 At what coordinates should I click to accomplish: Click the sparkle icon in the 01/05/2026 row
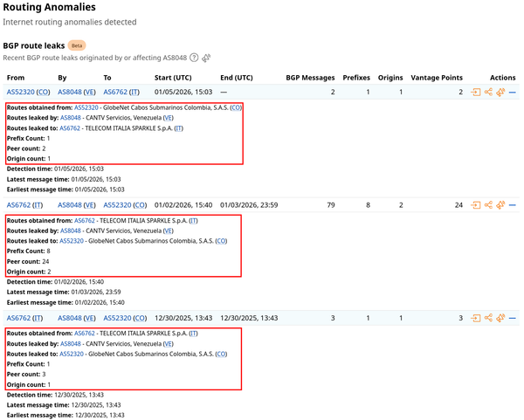(500, 92)
